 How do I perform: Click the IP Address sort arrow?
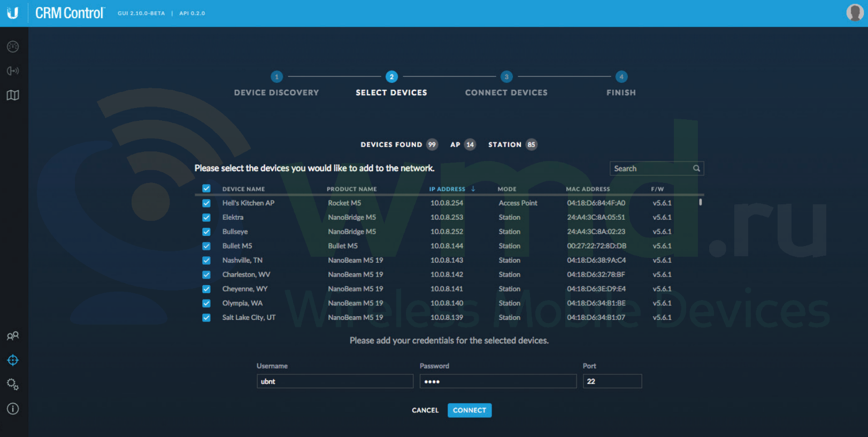[473, 189]
